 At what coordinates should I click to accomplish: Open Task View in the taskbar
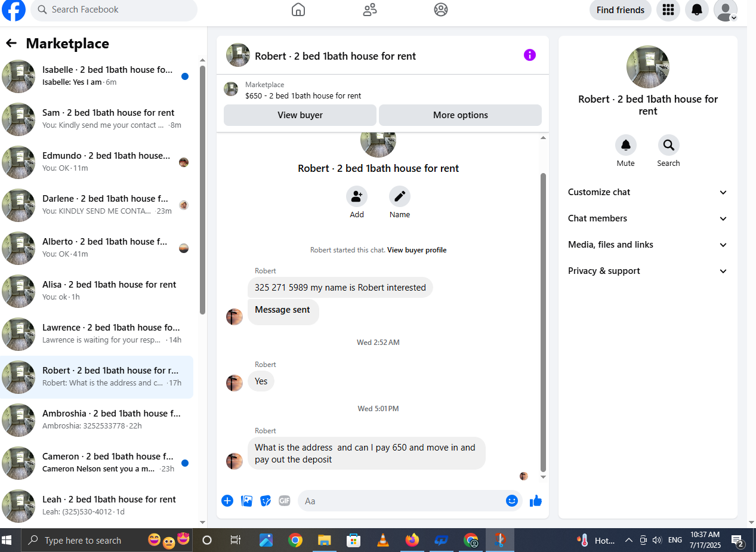[x=236, y=540]
